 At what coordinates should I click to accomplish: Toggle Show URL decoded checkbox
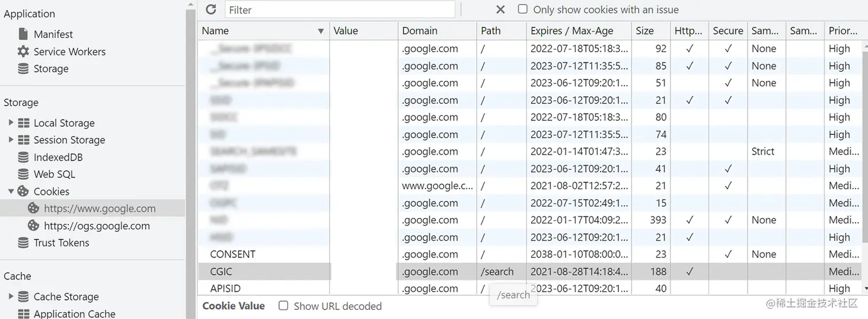point(283,305)
